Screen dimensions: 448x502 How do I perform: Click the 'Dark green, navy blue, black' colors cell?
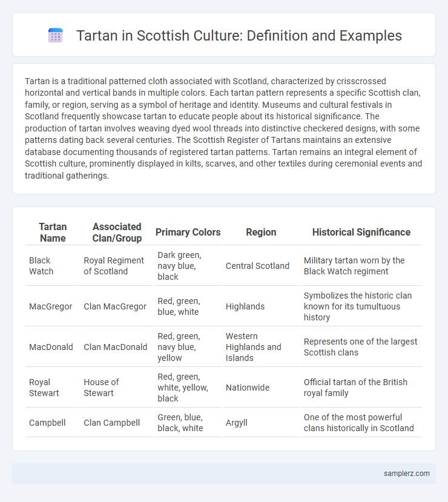(188, 266)
